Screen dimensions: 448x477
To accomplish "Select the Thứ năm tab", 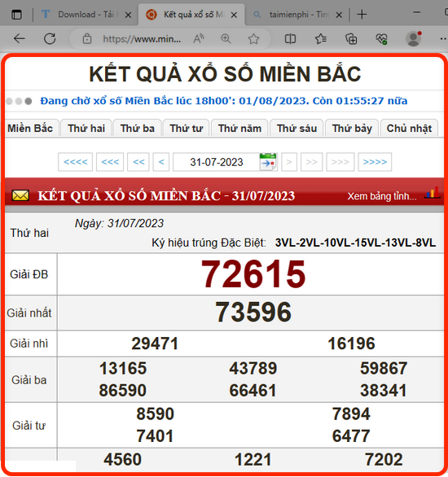I will point(239,128).
